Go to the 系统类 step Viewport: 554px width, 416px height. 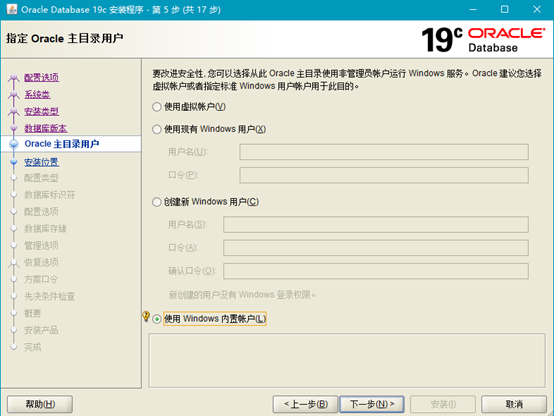[37, 94]
